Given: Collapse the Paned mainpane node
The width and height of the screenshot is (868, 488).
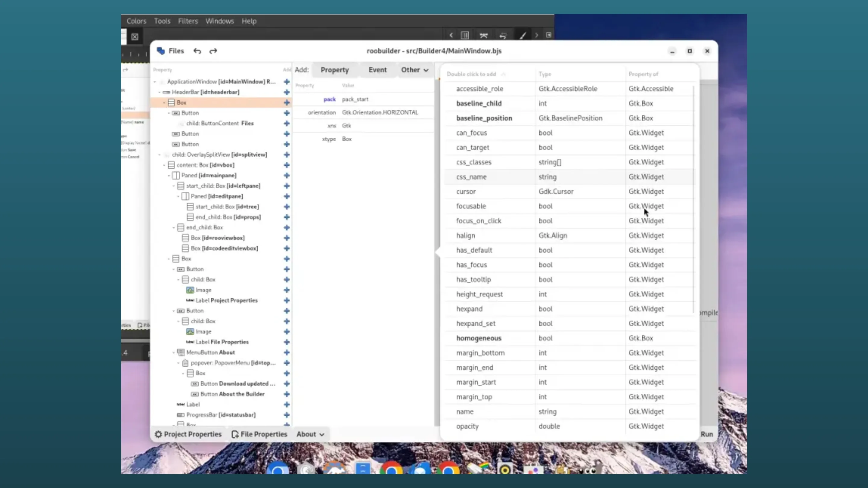Looking at the screenshot, I should tap(169, 175).
